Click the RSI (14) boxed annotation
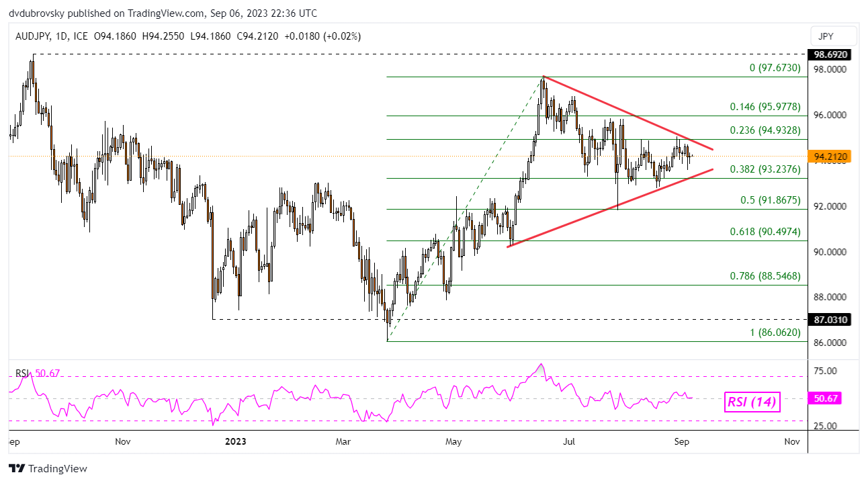Image resolution: width=868 pixels, height=483 pixels. coord(751,402)
